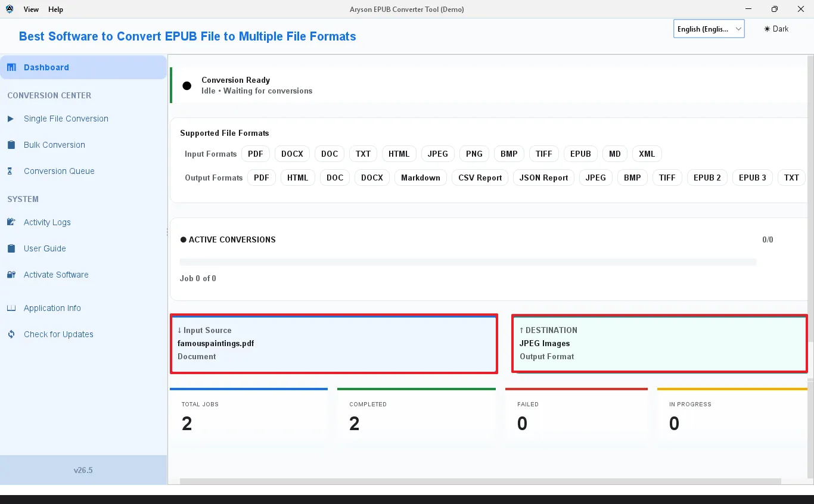This screenshot has height=504, width=814.
Task: Click the BMP output format chip
Action: pyautogui.click(x=632, y=178)
